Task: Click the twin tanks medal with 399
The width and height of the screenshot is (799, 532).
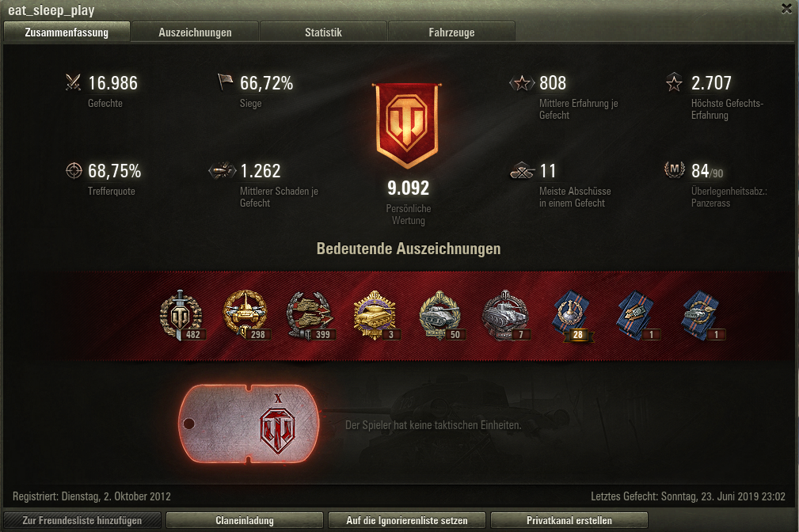Action: (310, 315)
